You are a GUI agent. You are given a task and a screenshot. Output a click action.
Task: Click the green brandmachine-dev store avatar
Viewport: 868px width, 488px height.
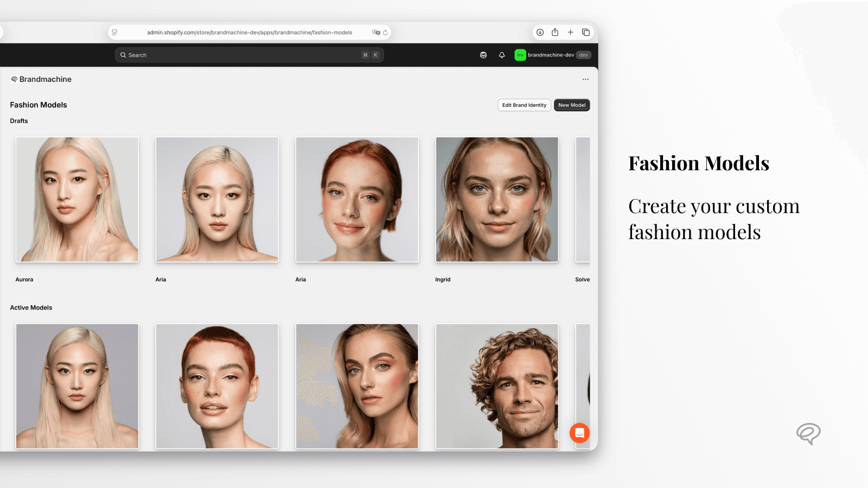coord(520,55)
